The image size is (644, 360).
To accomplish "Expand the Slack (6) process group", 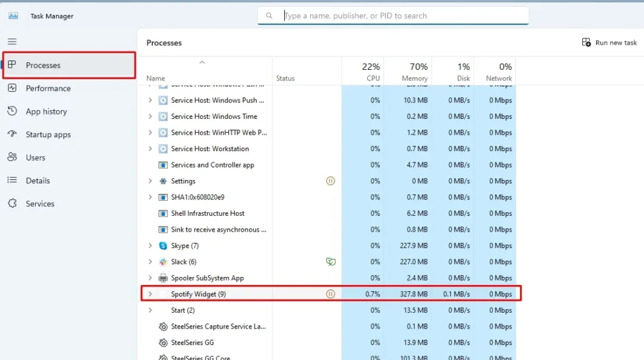I will [150, 262].
